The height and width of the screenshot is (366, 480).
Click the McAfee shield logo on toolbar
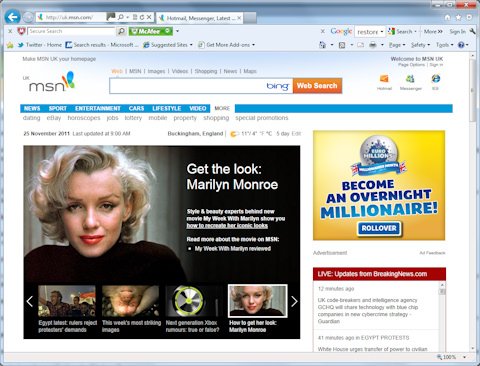[22, 31]
